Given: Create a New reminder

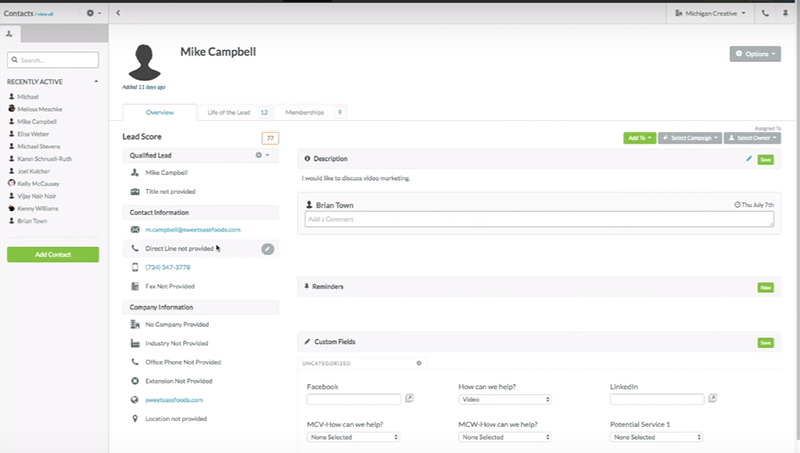Looking at the screenshot, I should 766,288.
